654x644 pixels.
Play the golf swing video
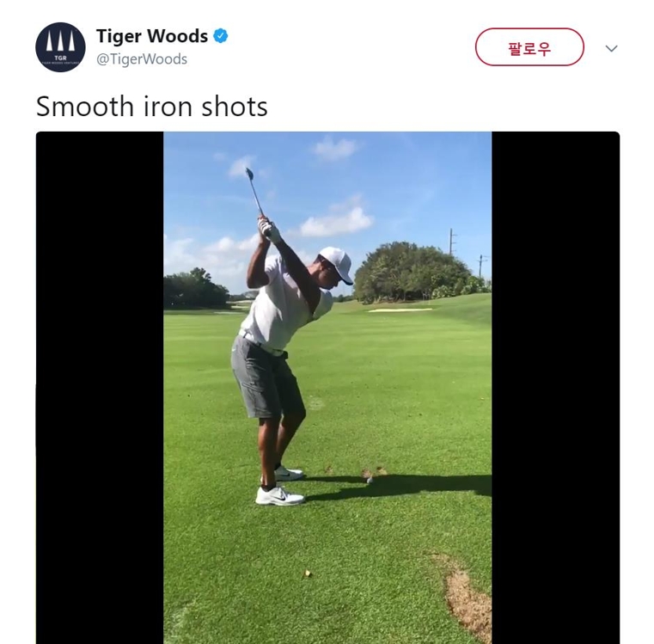pos(327,387)
